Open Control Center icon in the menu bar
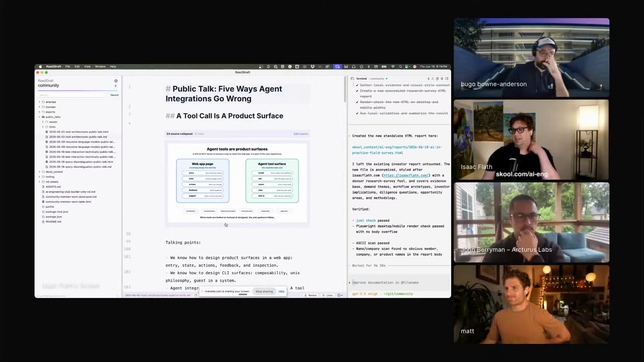The width and height of the screenshot is (644, 362). [407, 67]
